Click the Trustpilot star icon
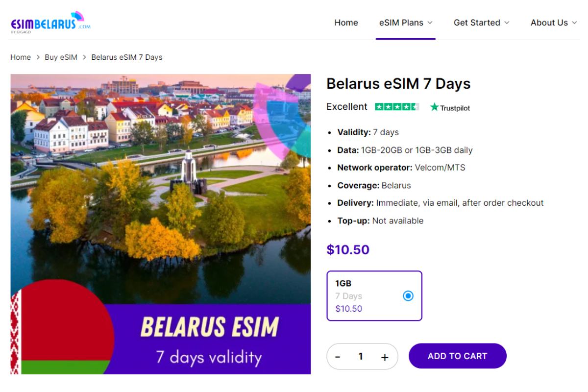Viewport: 588px width, 392px height. (435, 107)
